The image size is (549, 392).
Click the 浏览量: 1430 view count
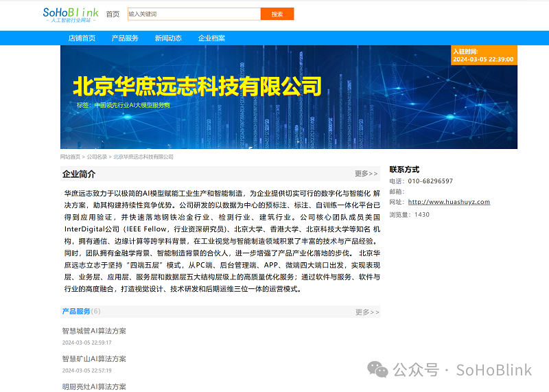(x=409, y=215)
